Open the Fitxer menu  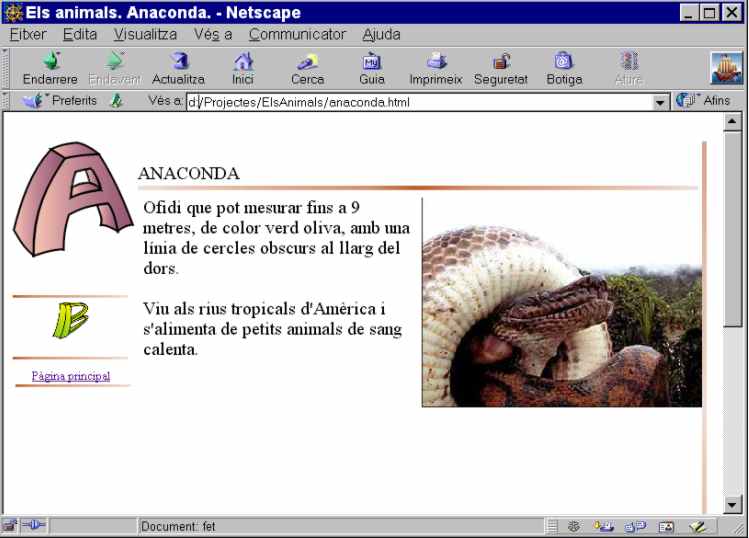point(28,34)
